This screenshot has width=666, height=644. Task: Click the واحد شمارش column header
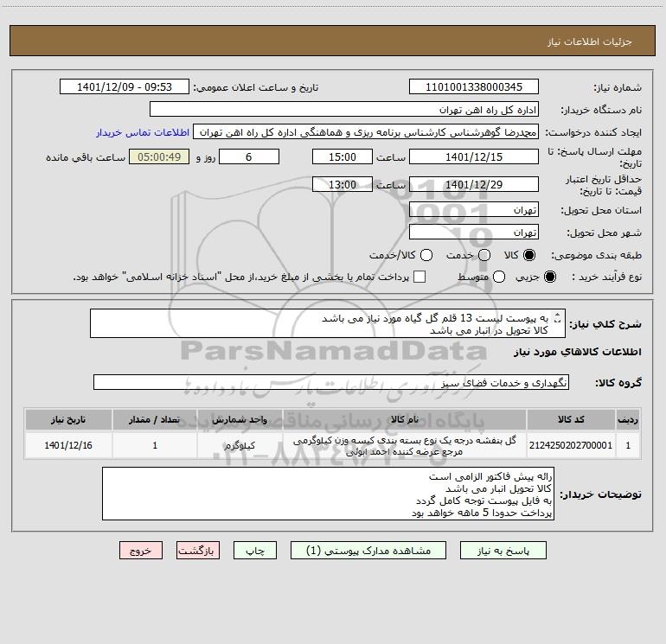pos(240,420)
